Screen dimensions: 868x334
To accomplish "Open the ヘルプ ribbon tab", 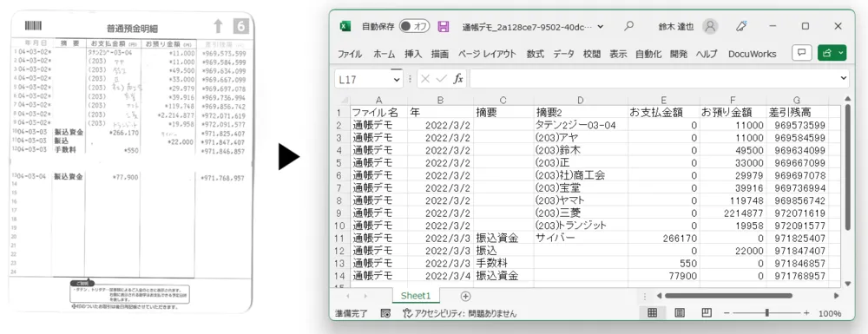I will coord(707,54).
